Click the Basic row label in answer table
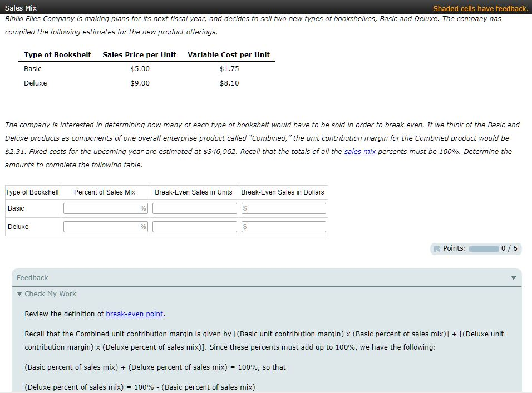Image resolution: width=532 pixels, height=393 pixels. click(x=16, y=208)
